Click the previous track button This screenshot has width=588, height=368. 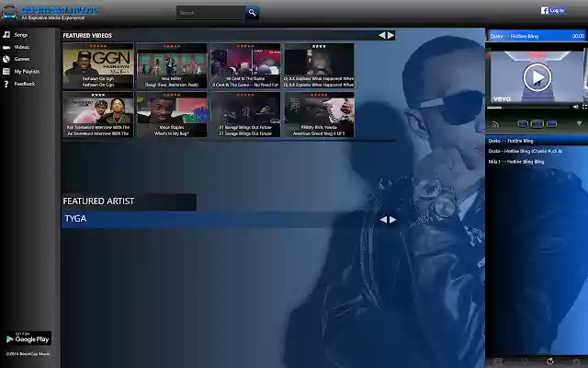(x=523, y=123)
